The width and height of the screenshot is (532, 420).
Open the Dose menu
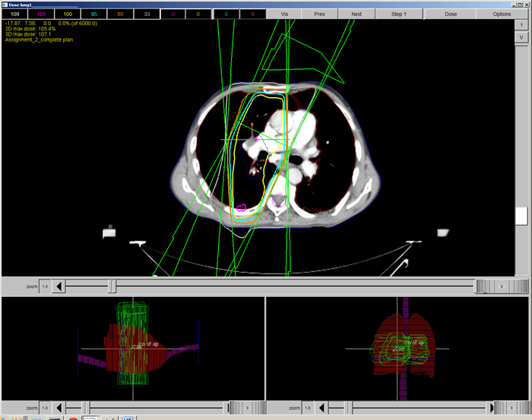click(x=451, y=14)
